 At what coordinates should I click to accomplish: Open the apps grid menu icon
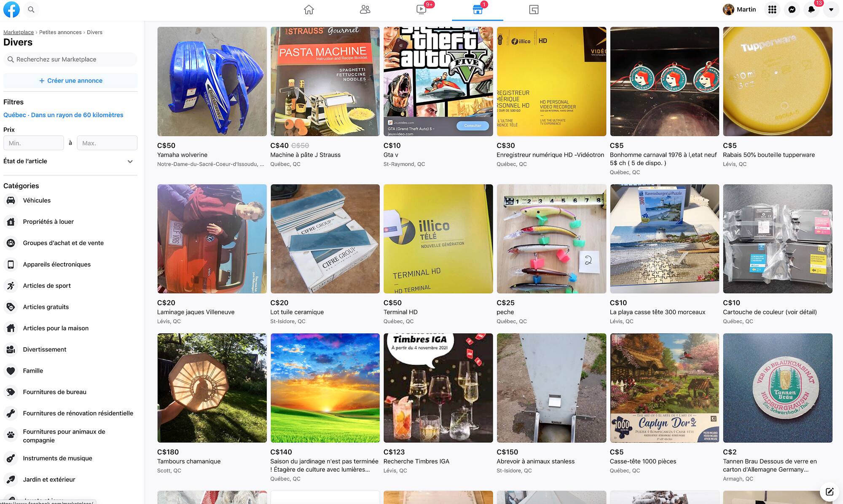click(772, 10)
